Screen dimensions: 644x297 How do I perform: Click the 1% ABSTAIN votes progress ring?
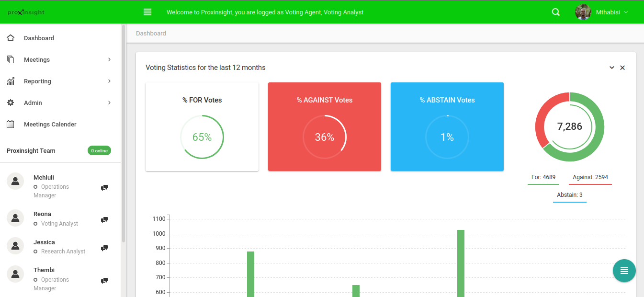click(x=447, y=137)
